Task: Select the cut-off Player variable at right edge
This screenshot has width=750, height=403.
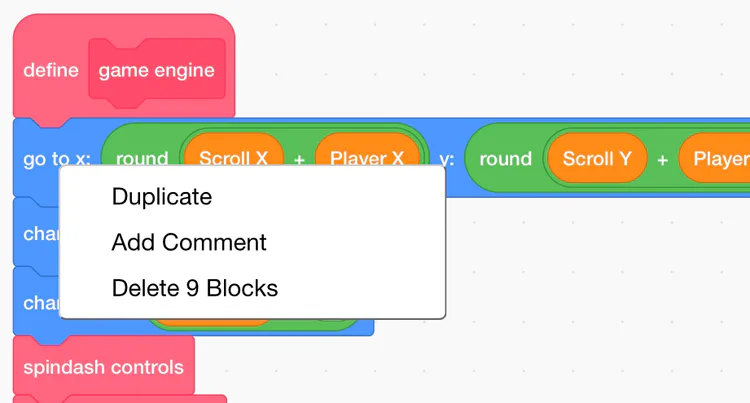Action: [x=718, y=159]
